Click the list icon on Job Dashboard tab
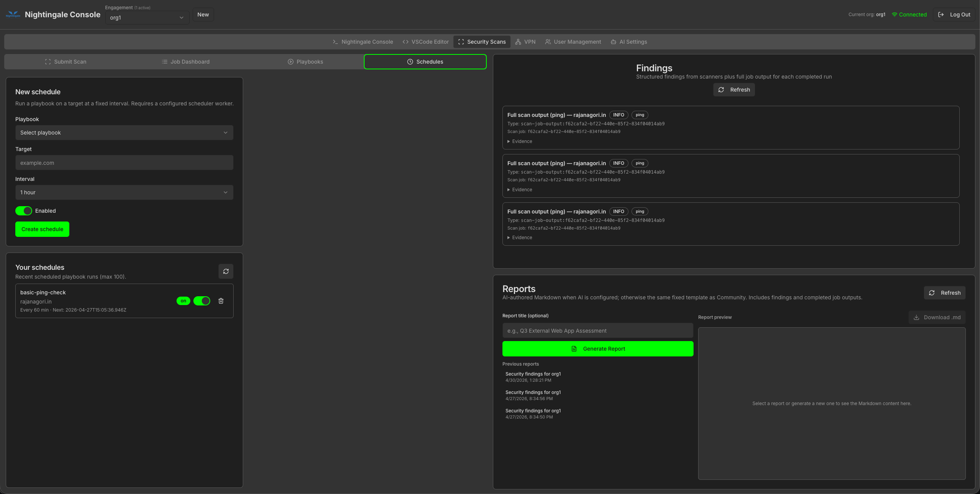Viewport: 980px width, 494px height. pyautogui.click(x=164, y=62)
